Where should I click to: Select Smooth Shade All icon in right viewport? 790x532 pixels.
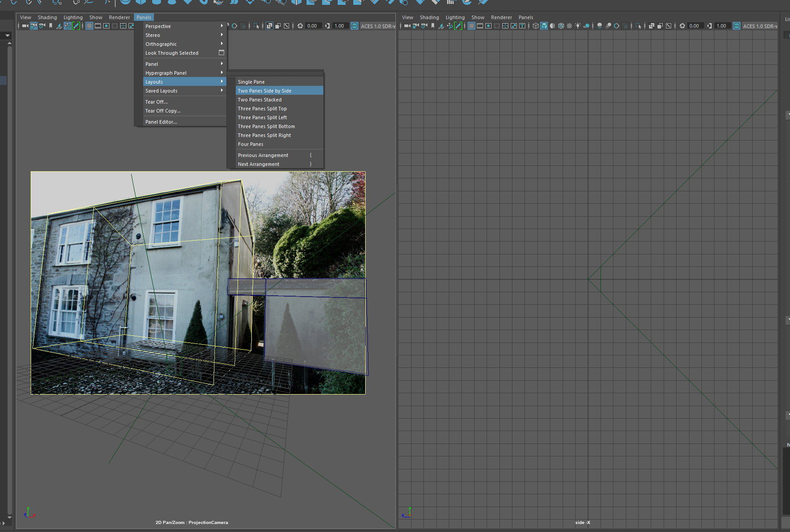pos(544,26)
